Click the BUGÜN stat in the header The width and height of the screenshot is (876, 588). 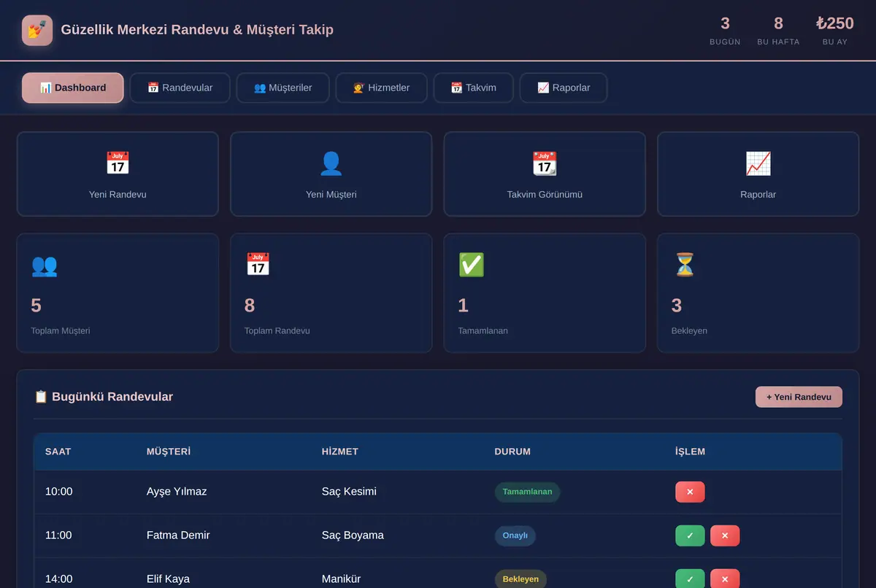725,31
